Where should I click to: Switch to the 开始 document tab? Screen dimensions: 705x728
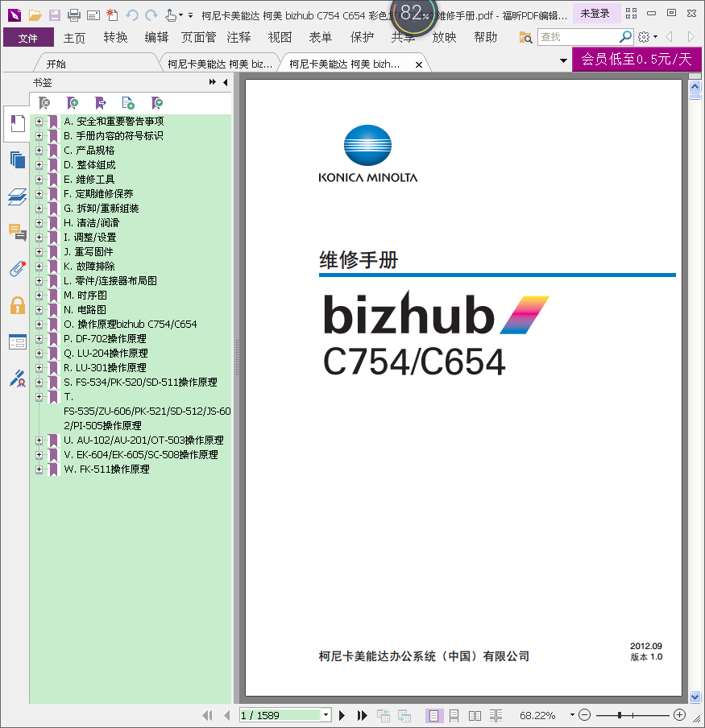coord(56,64)
